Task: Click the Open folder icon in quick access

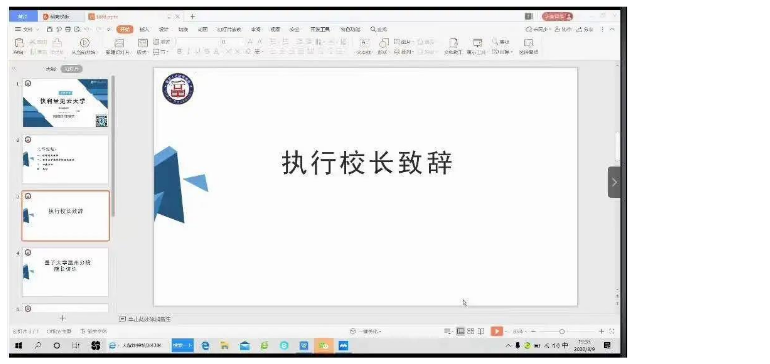Action: point(50,29)
